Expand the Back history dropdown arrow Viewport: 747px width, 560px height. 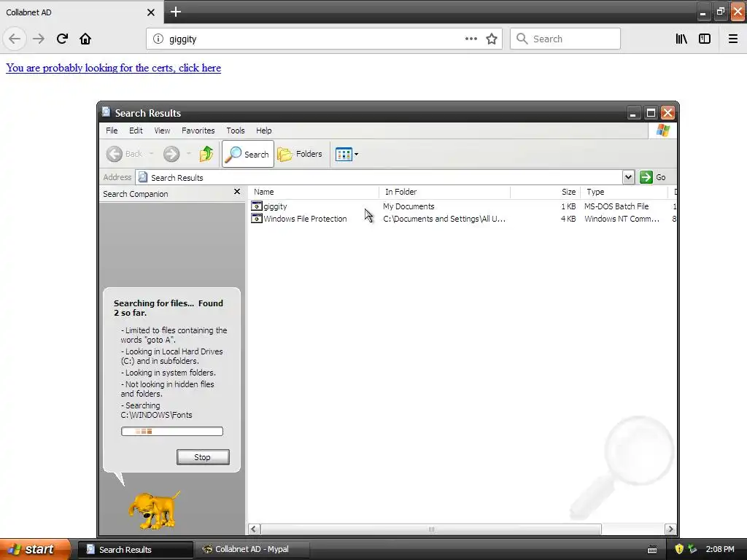pyautogui.click(x=152, y=154)
